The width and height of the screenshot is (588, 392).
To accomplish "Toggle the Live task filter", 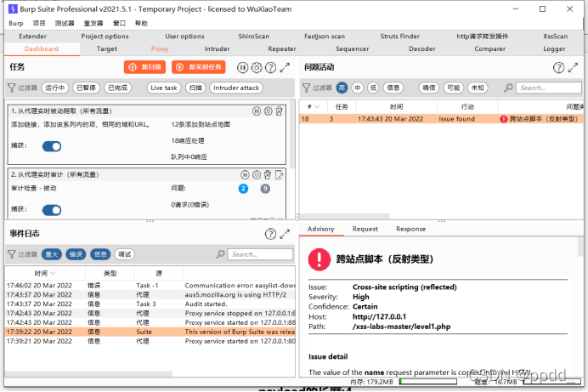I will 164,88.
